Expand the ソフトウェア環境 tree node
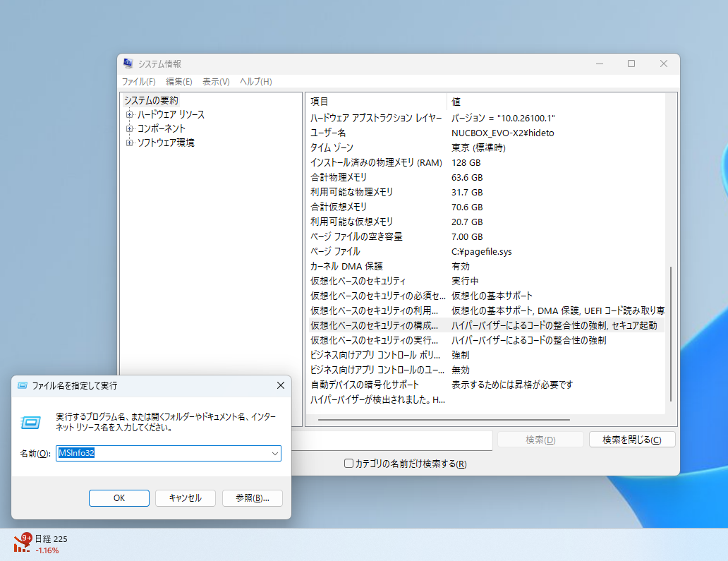 click(128, 144)
